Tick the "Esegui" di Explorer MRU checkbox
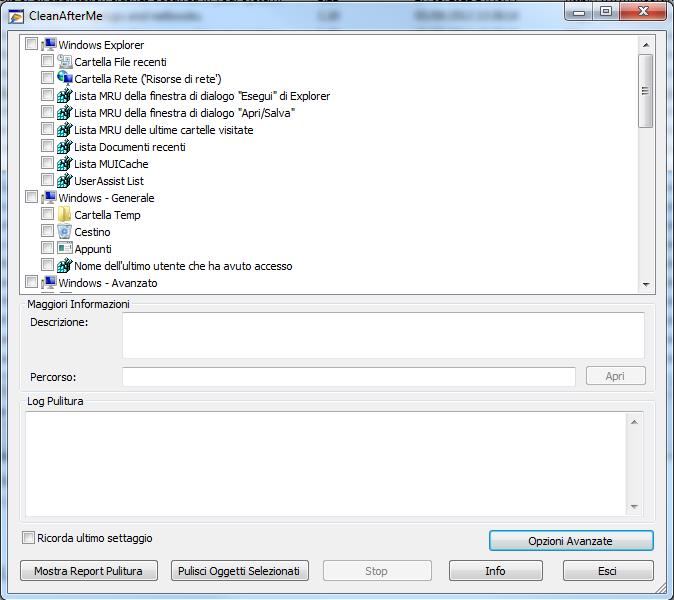Screen dimensions: 674x600 point(47,95)
